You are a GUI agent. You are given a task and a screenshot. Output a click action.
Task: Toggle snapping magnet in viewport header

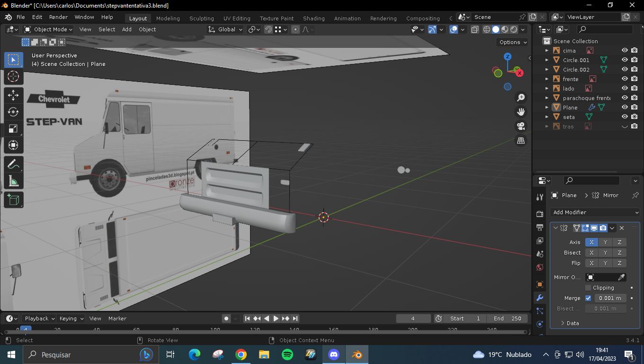click(x=268, y=29)
